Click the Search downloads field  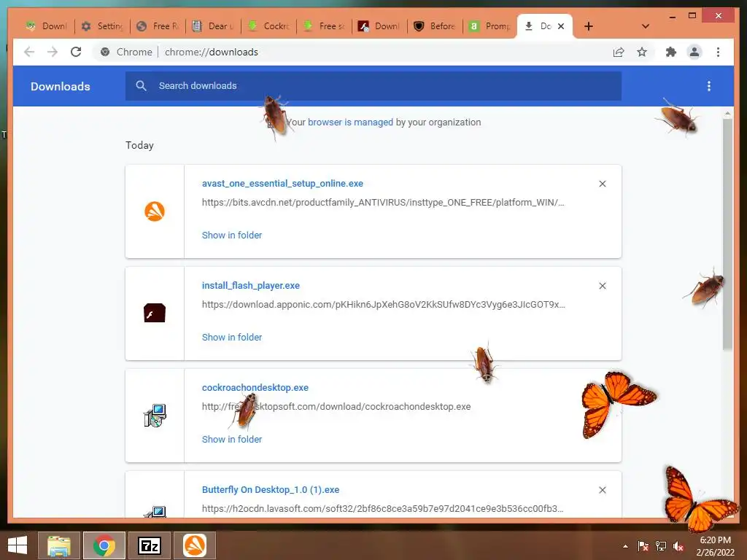coord(373,86)
